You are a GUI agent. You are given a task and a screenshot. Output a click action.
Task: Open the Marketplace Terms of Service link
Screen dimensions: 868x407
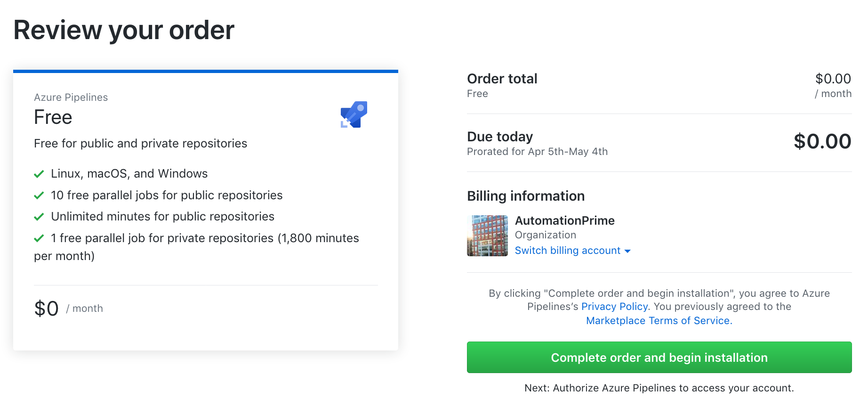(x=659, y=321)
